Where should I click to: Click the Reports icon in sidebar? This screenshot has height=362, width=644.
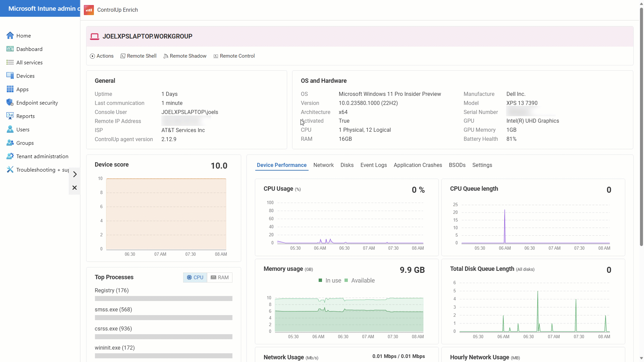10,116
